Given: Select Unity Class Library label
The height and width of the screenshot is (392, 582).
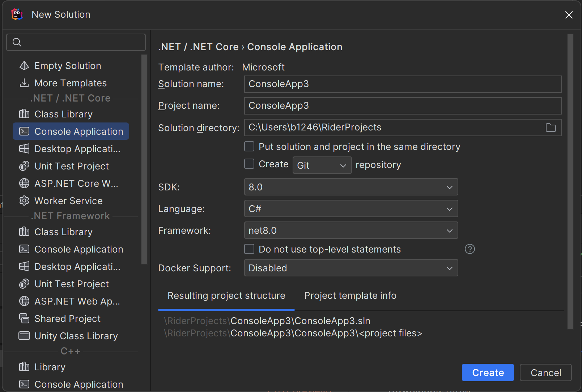Looking at the screenshot, I should tap(76, 336).
